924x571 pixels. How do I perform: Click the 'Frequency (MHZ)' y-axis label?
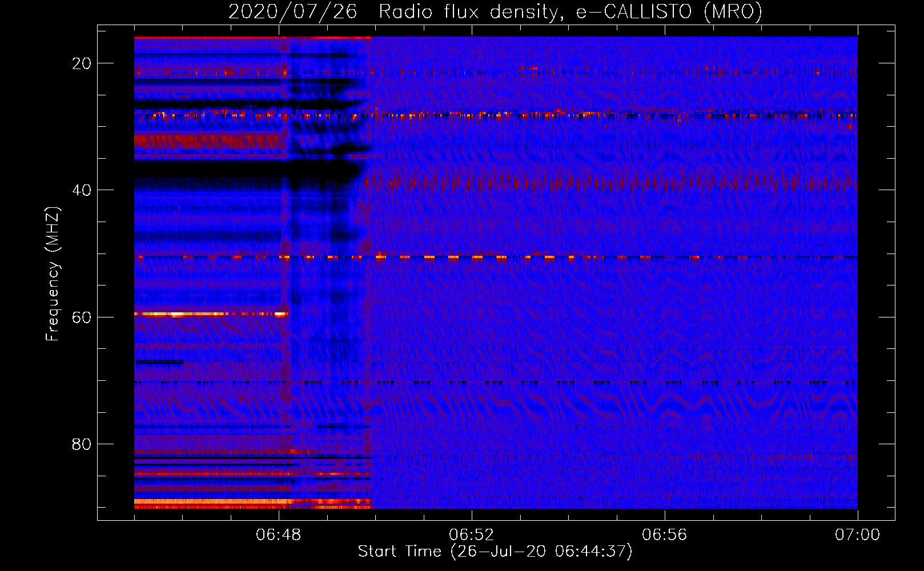point(53,274)
